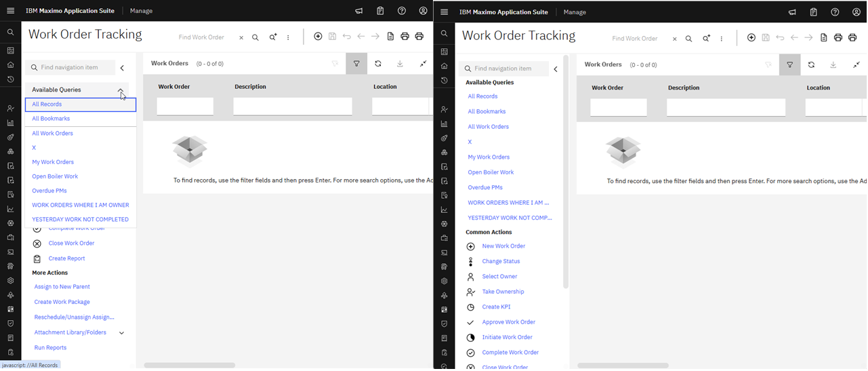Screen dimensions: 868x371
Task: Open advanced search icon in left toolbar
Action: pyautogui.click(x=273, y=37)
